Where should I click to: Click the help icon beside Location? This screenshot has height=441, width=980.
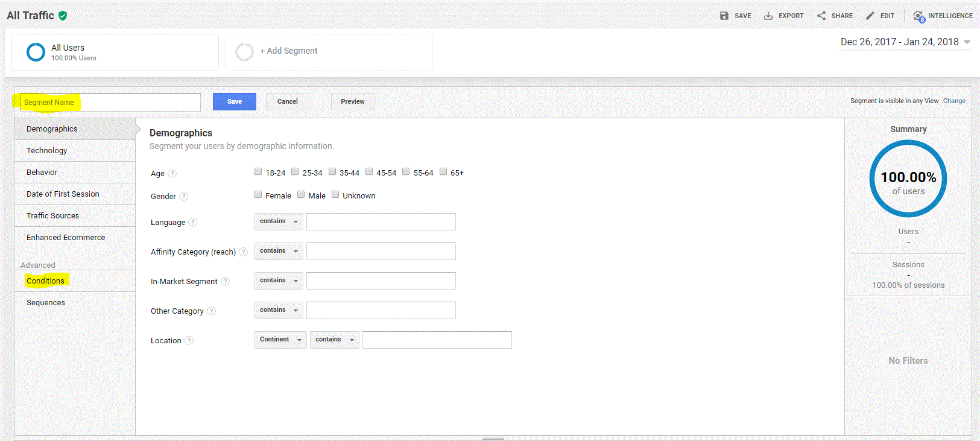point(189,341)
